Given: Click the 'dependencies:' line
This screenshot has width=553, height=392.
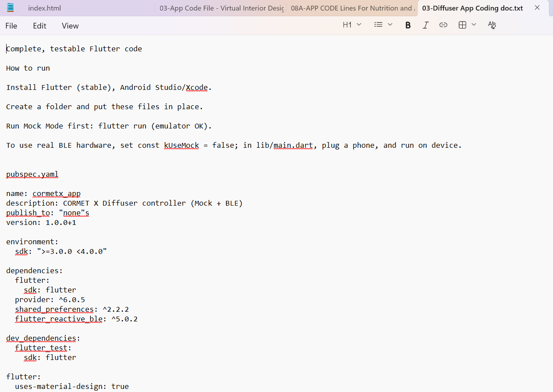Looking at the screenshot, I should coord(35,271).
